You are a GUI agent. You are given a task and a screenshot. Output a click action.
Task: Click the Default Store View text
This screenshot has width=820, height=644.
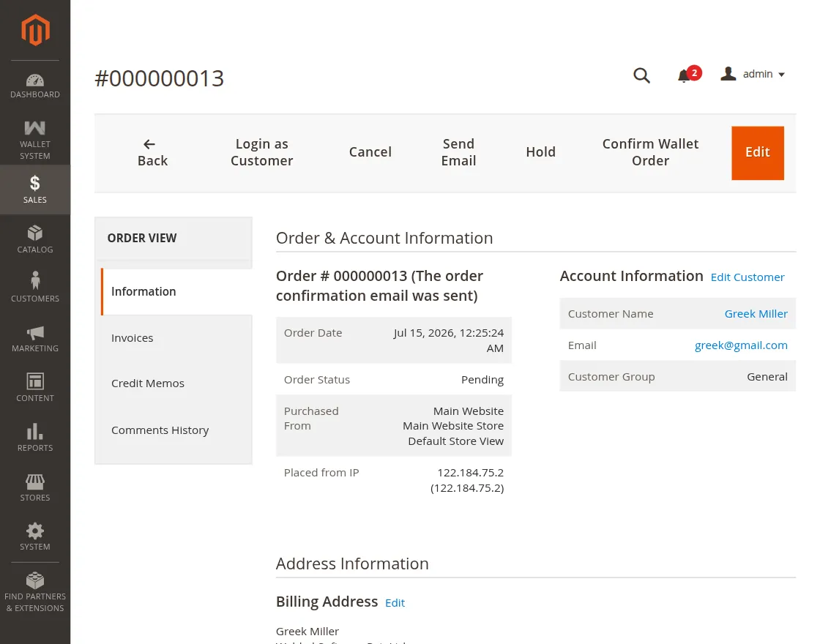(455, 441)
